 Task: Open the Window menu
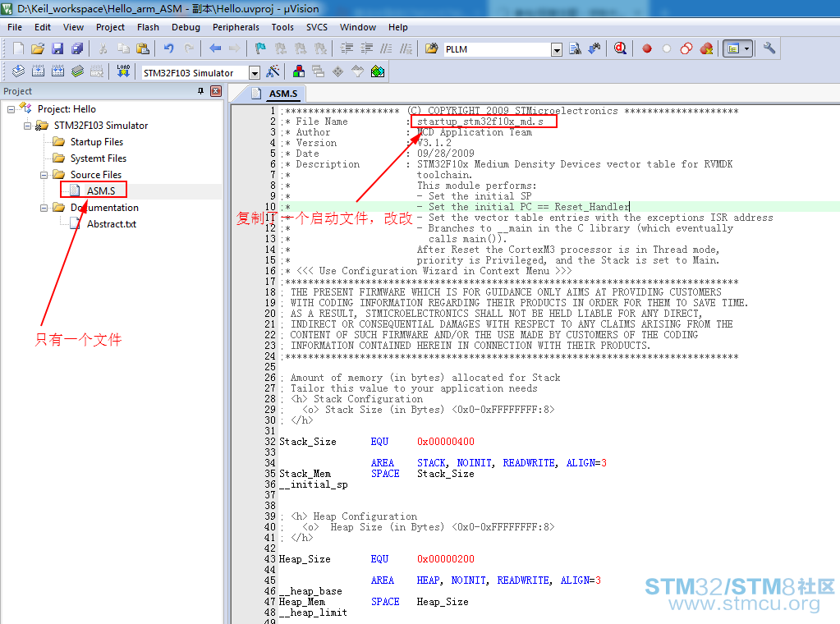click(357, 27)
